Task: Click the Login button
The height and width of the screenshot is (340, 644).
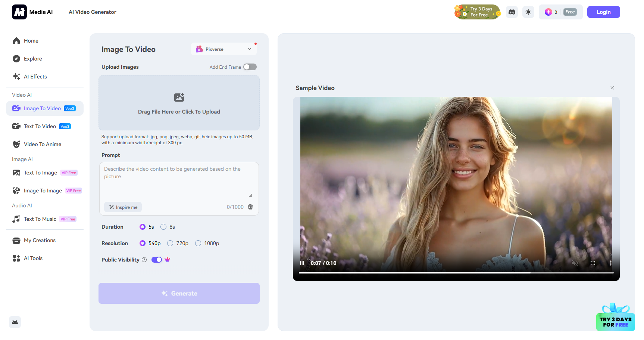Action: (x=603, y=12)
